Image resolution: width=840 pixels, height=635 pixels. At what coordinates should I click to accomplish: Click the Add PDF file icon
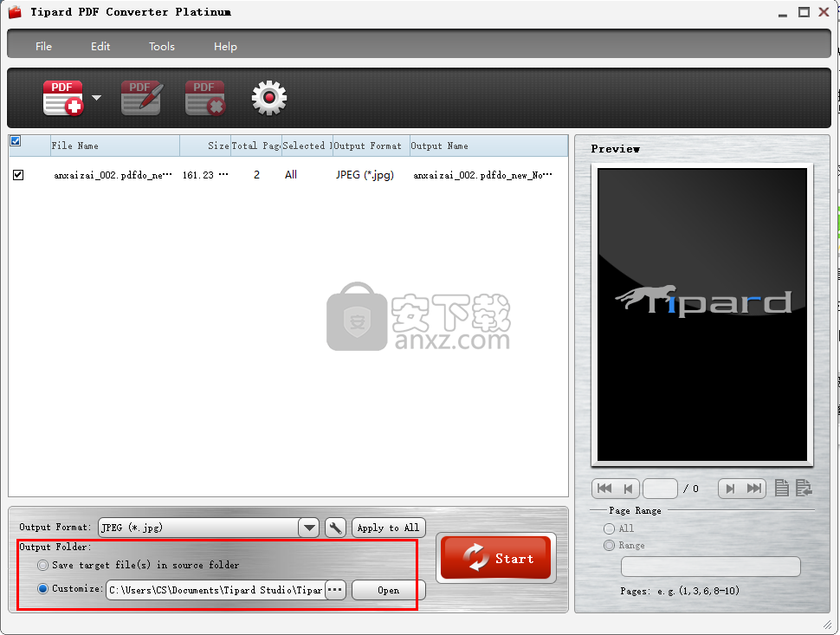(63, 98)
